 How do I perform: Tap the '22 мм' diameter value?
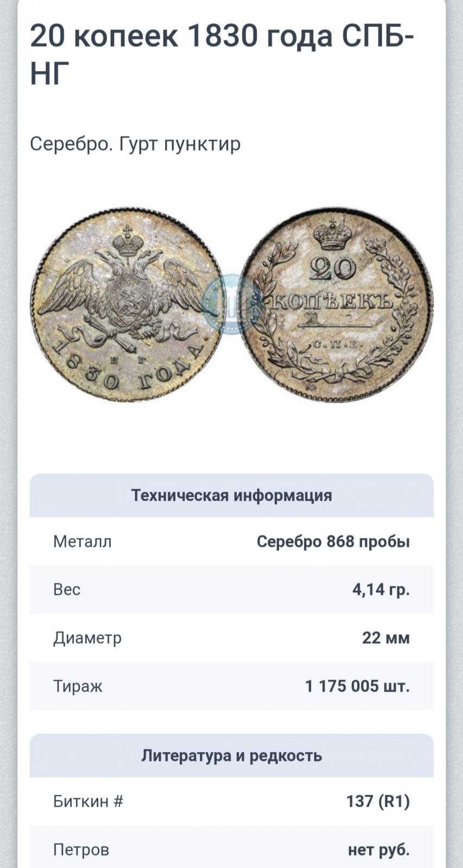[386, 638]
